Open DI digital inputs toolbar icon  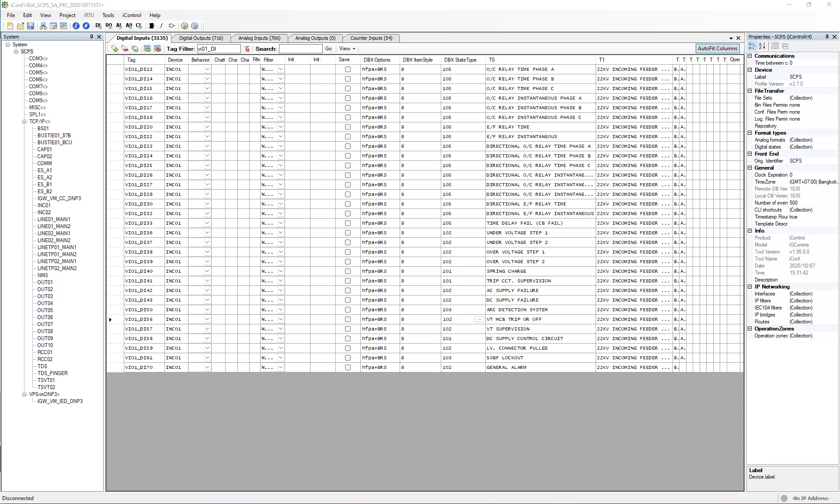(x=98, y=26)
